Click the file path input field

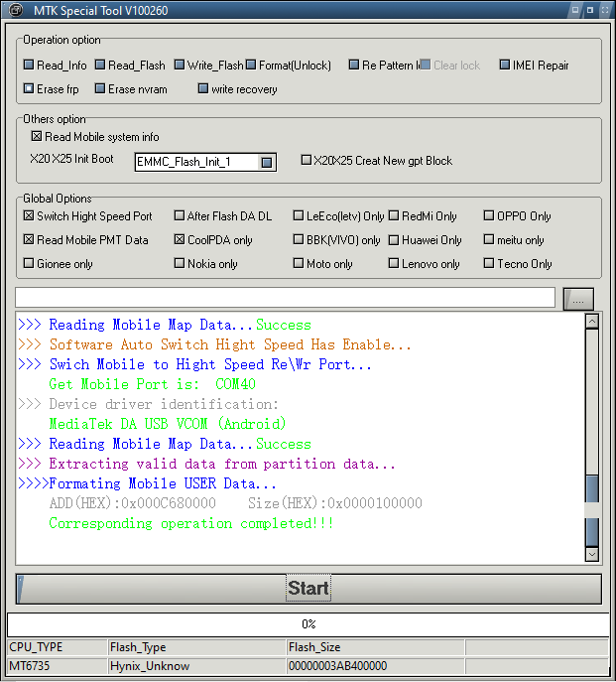[285, 298]
